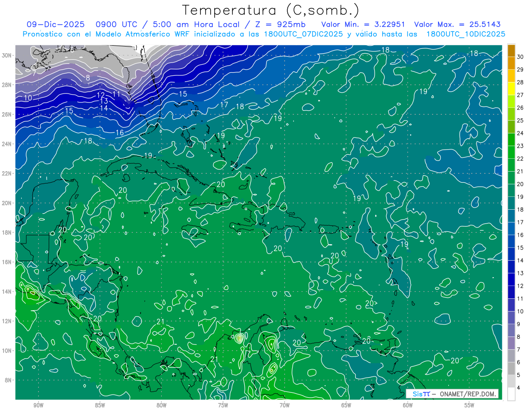This screenshot has width=532, height=411.
Task: Click the "85W" longitude axis label
Action: click(100, 405)
